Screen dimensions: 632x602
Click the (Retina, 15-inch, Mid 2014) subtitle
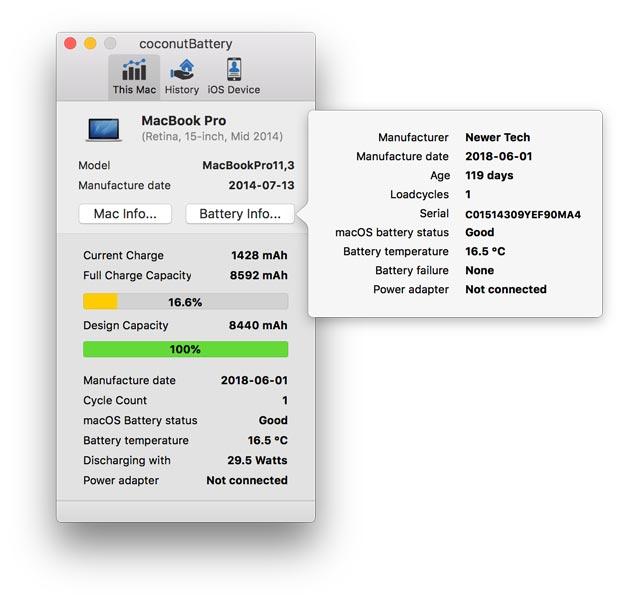pyautogui.click(x=212, y=137)
